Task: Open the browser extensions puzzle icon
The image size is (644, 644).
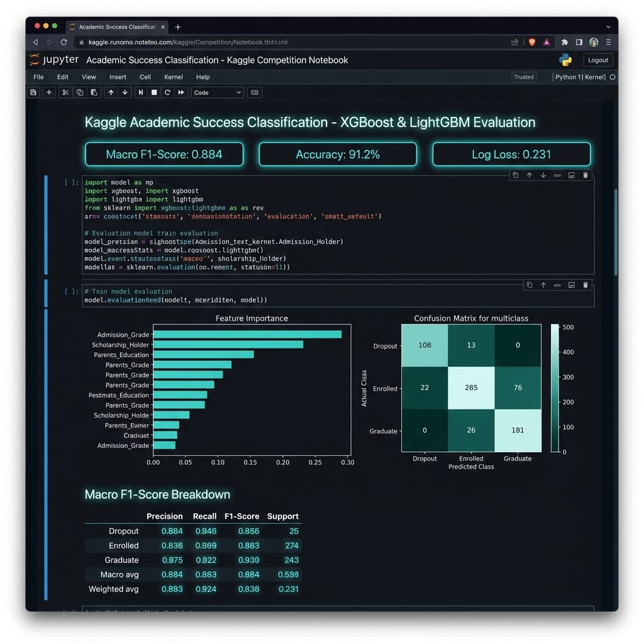Action: tap(565, 42)
